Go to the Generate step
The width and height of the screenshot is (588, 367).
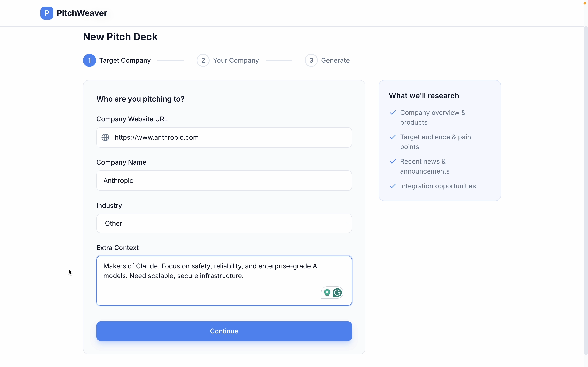pyautogui.click(x=335, y=60)
